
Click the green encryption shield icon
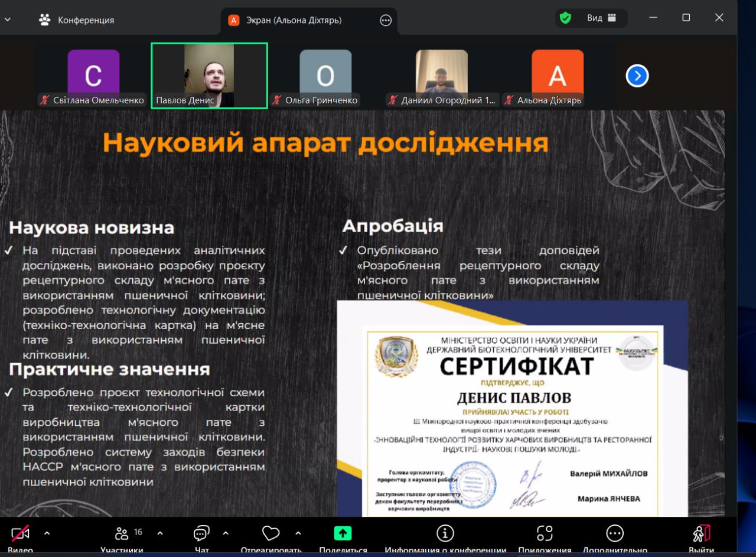click(x=565, y=18)
